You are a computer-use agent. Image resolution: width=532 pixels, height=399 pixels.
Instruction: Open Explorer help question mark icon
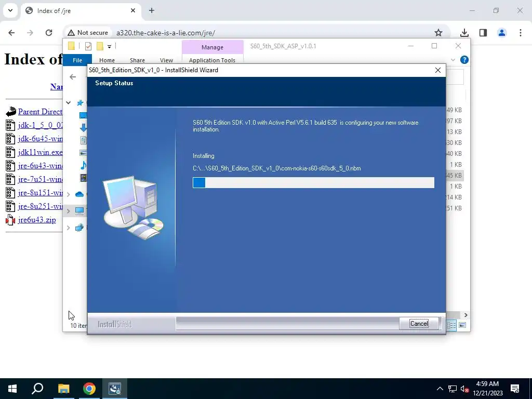(464, 60)
